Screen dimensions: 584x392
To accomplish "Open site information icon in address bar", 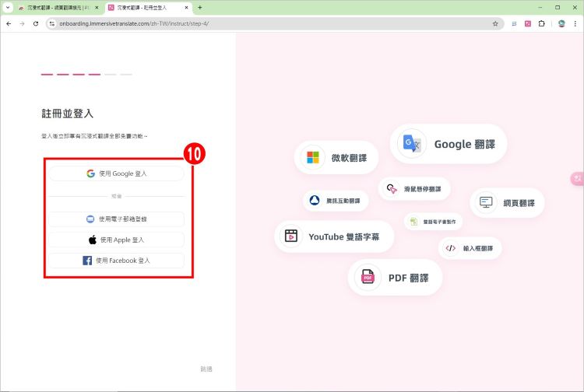I will point(52,23).
